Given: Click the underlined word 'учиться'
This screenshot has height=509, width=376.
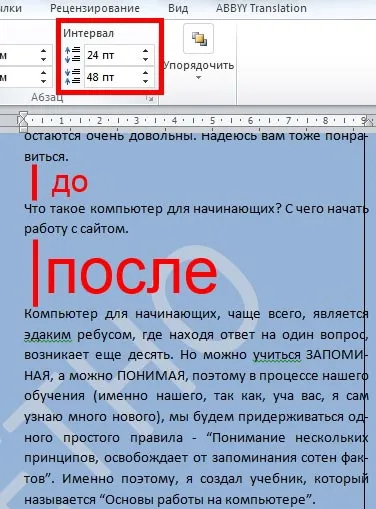Looking at the screenshot, I should (277, 355).
